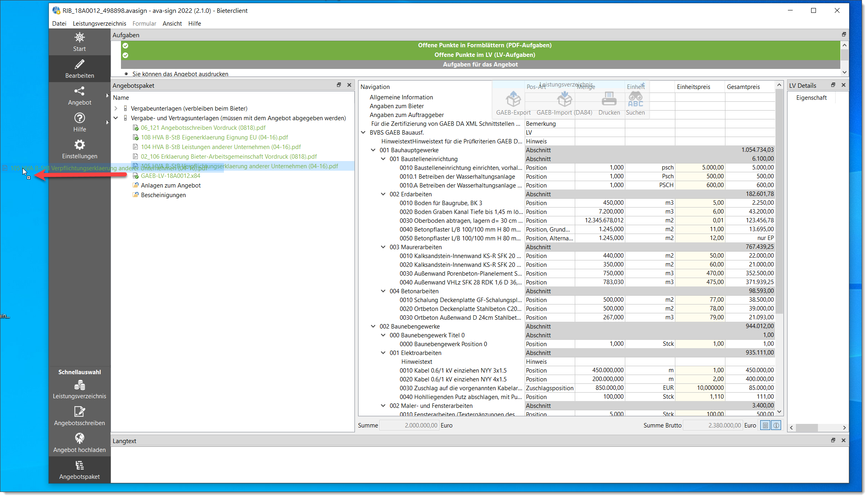The width and height of the screenshot is (868, 498).
Task: Open the Datei menu
Action: coord(59,24)
